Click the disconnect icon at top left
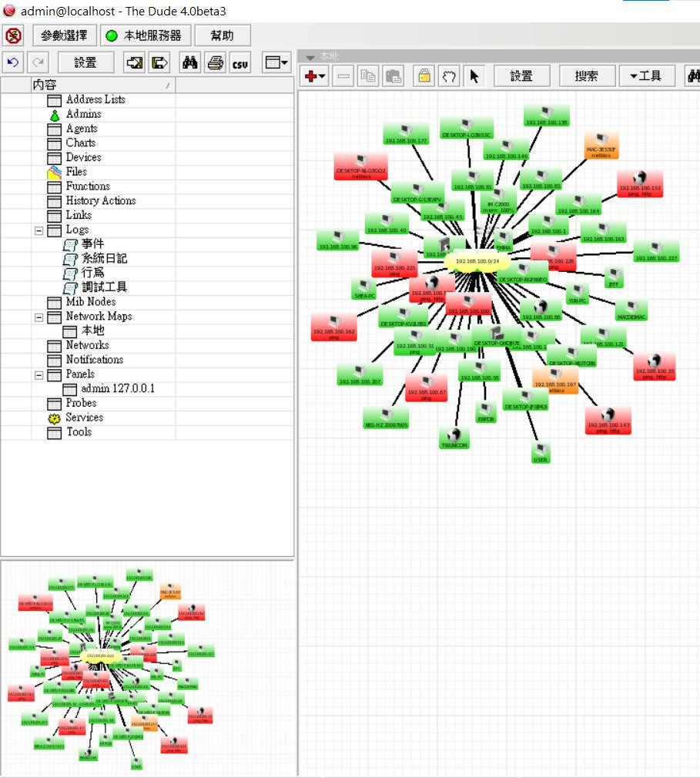The image size is (700, 778). 13,35
